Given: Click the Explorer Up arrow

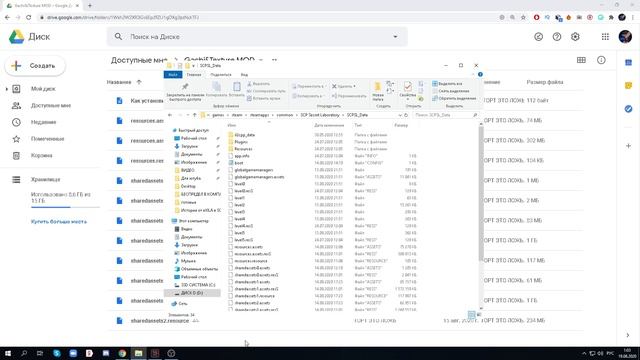Looking at the screenshot, I should coord(195,115).
